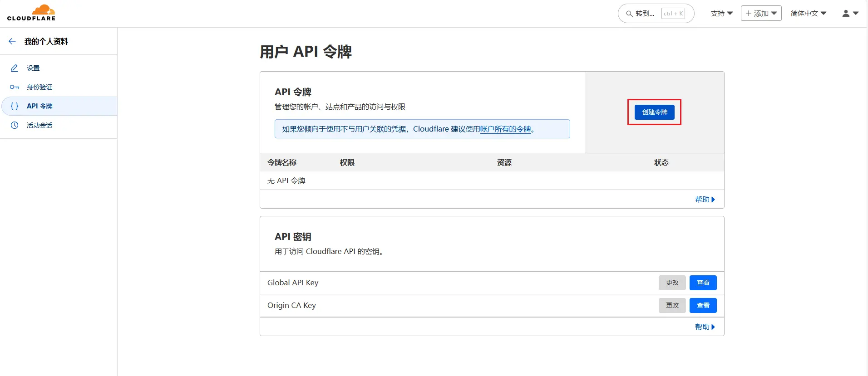Expand the 支持 dropdown
The image size is (868, 376).
point(722,14)
